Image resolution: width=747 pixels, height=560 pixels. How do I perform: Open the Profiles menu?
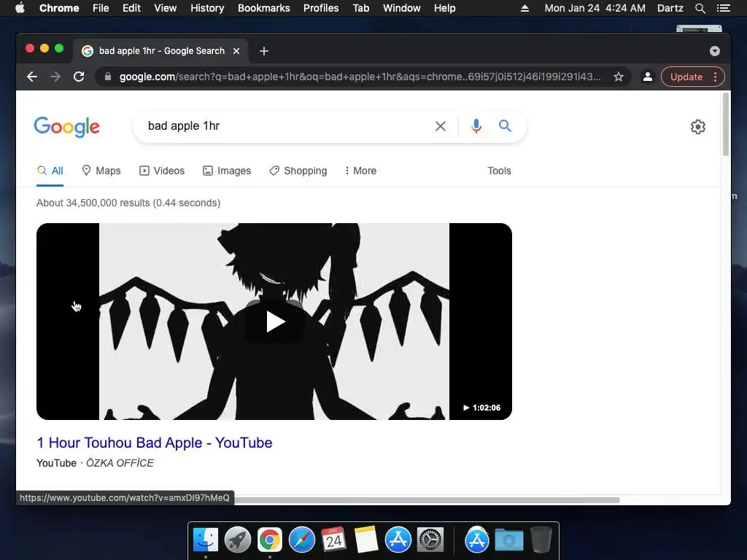(321, 8)
